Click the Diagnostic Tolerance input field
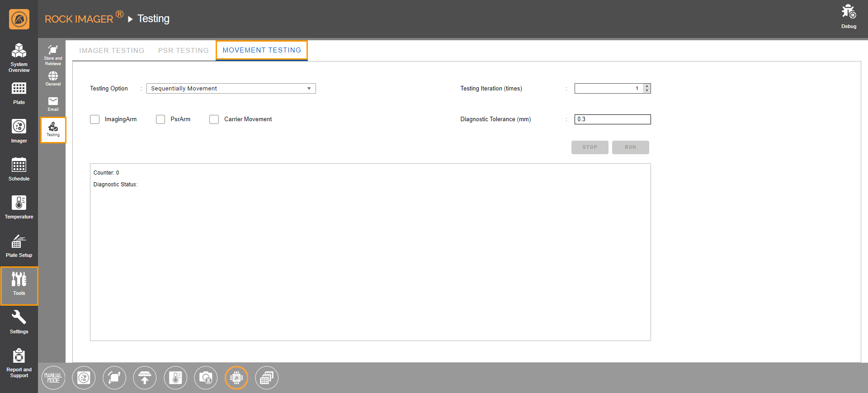868x393 pixels. [x=612, y=119]
